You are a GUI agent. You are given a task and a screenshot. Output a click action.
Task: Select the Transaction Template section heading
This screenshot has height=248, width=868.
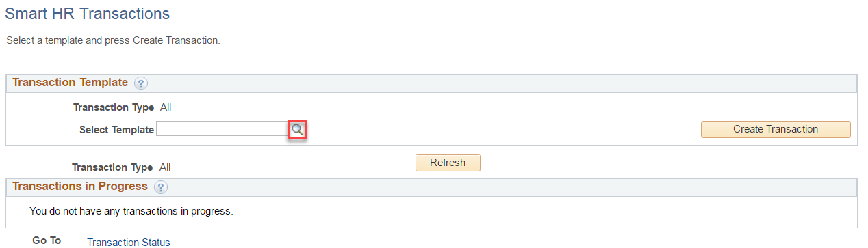tap(71, 83)
